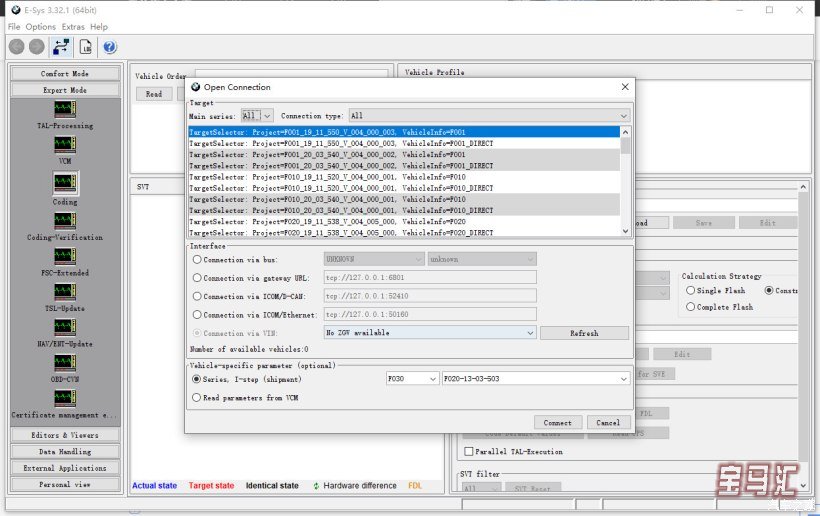Open Coding-Verification module icon
Screen dimensions: 820x516
[x=65, y=221]
